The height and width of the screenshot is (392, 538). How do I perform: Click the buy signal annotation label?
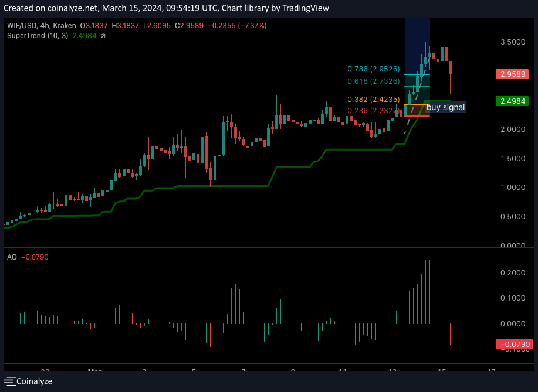tap(445, 107)
